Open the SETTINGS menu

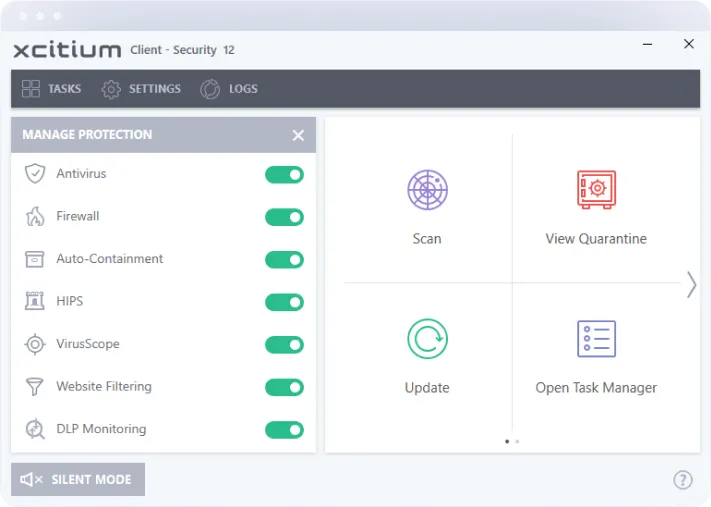coord(141,89)
